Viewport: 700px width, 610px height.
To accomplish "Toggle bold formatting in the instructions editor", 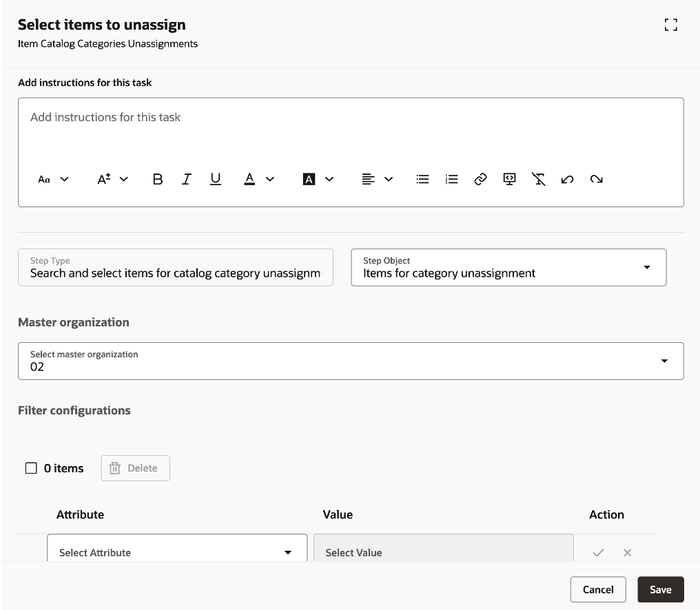I will click(158, 179).
